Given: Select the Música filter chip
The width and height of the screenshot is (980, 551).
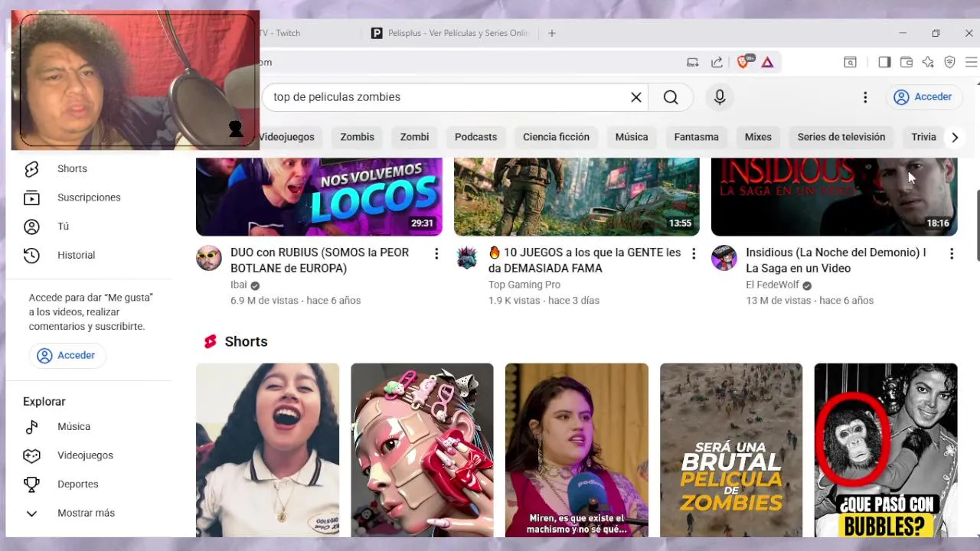Looking at the screenshot, I should click(x=632, y=137).
